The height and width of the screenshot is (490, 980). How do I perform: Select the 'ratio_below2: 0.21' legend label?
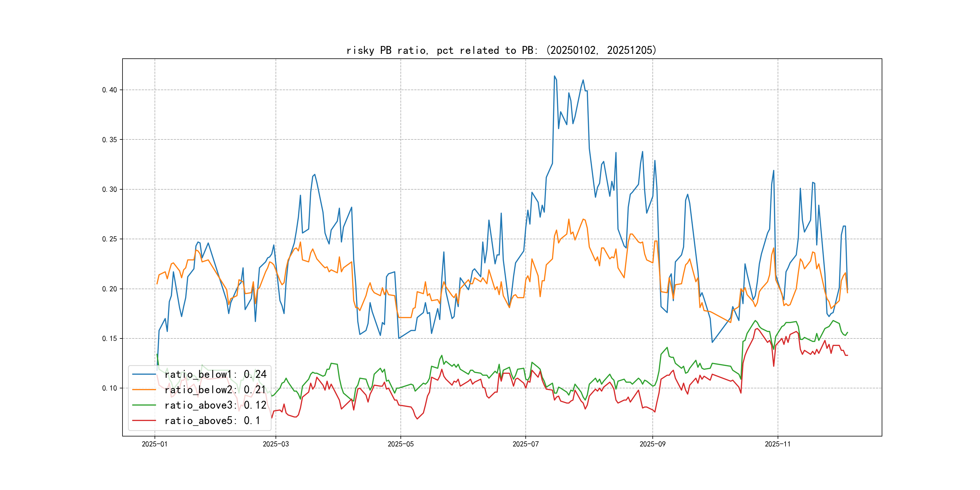click(x=215, y=390)
